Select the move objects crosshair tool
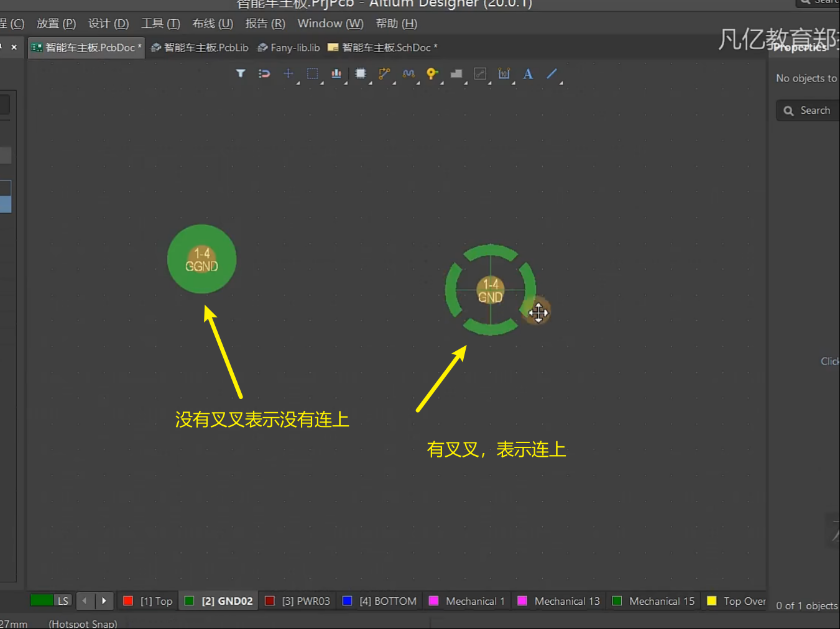840x629 pixels. 288,73
